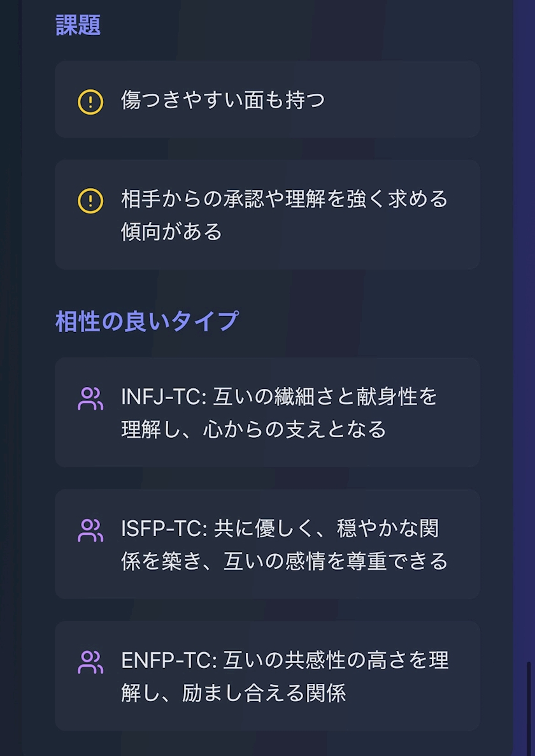Click the 相性の良いタイプ heading
Image resolution: width=535 pixels, height=756 pixels.
[x=147, y=321]
